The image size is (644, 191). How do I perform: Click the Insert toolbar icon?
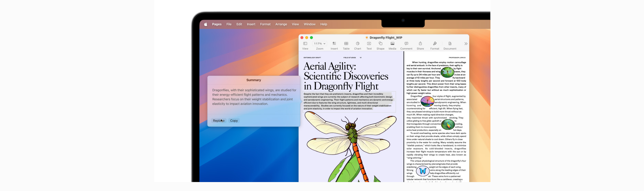334,44
